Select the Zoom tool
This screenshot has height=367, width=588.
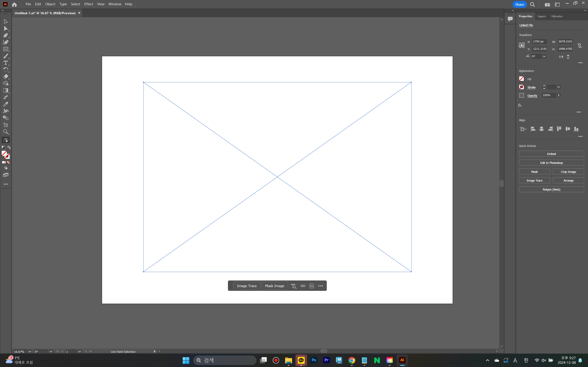coord(6,132)
